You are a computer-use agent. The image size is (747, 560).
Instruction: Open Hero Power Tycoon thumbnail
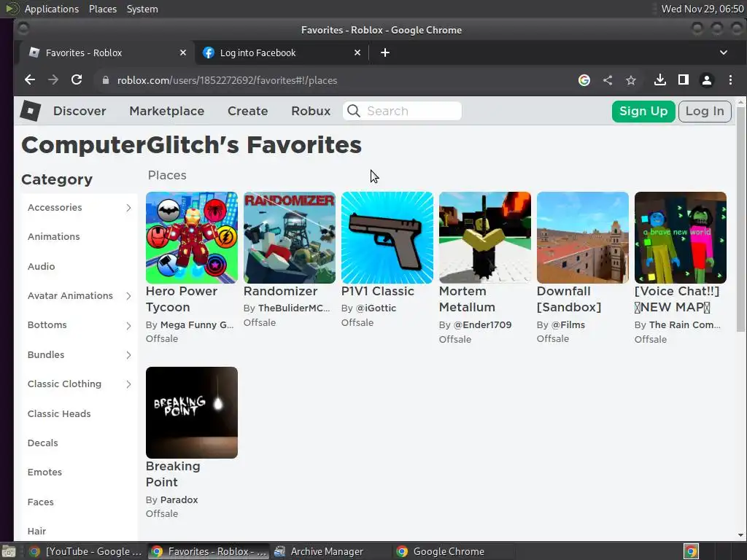click(192, 238)
